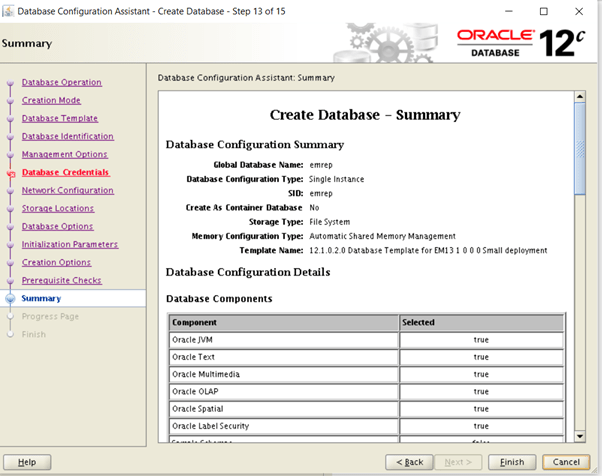This screenshot has height=476, width=602.
Task: Click the Back button
Action: [414, 462]
